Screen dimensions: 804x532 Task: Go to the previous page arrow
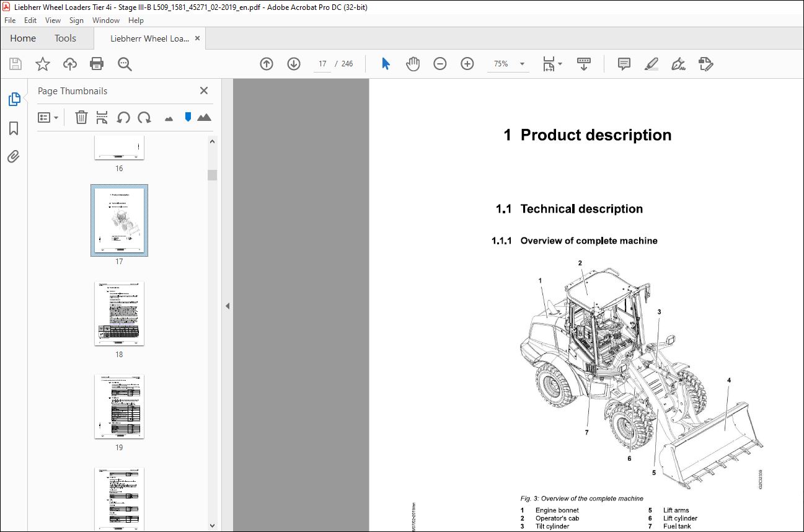pyautogui.click(x=267, y=64)
